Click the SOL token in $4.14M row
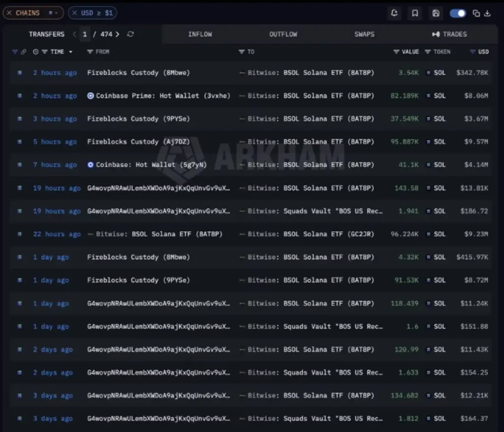The image size is (504, 432). [440, 165]
